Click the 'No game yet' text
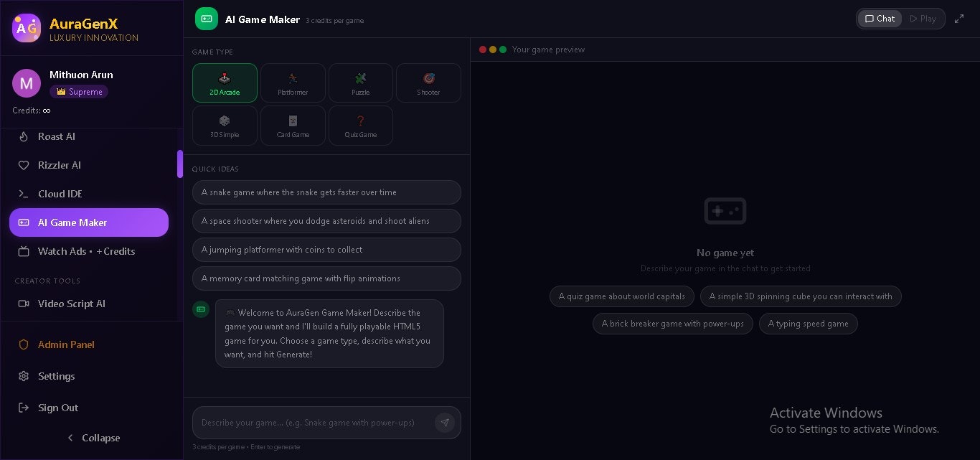This screenshot has height=460, width=980. (725, 253)
